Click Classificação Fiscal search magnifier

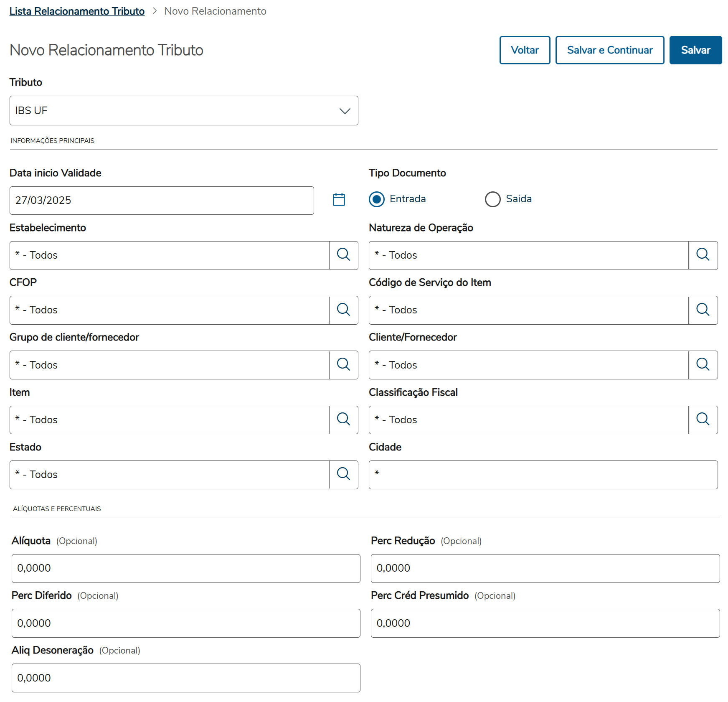pos(703,420)
